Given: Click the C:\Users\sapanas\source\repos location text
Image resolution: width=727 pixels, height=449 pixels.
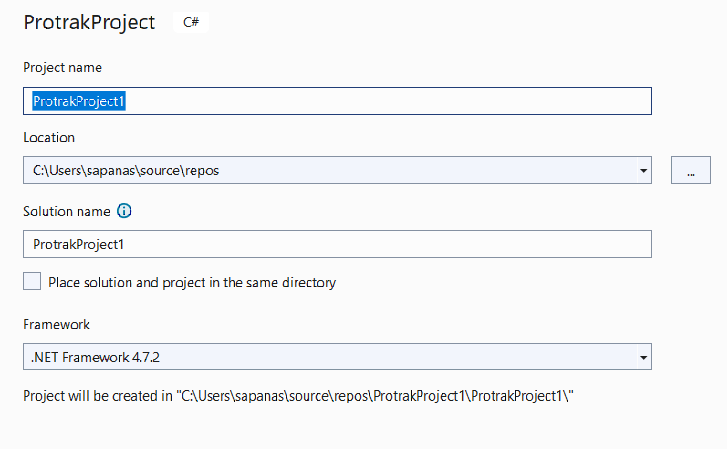Looking at the screenshot, I should click(x=126, y=171).
